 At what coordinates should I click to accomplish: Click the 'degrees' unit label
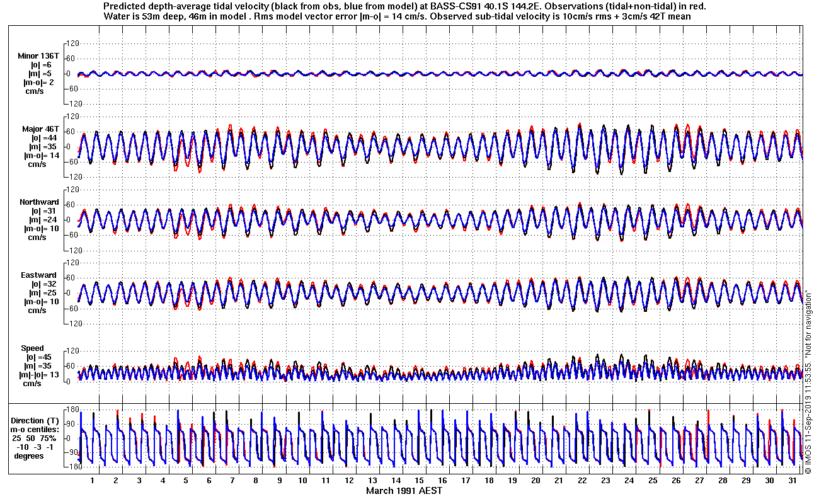[29, 455]
